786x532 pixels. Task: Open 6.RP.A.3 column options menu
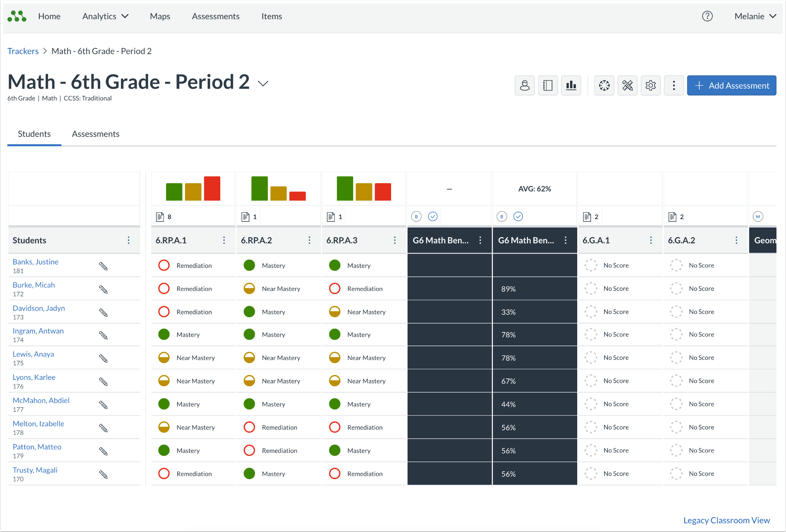(x=395, y=240)
